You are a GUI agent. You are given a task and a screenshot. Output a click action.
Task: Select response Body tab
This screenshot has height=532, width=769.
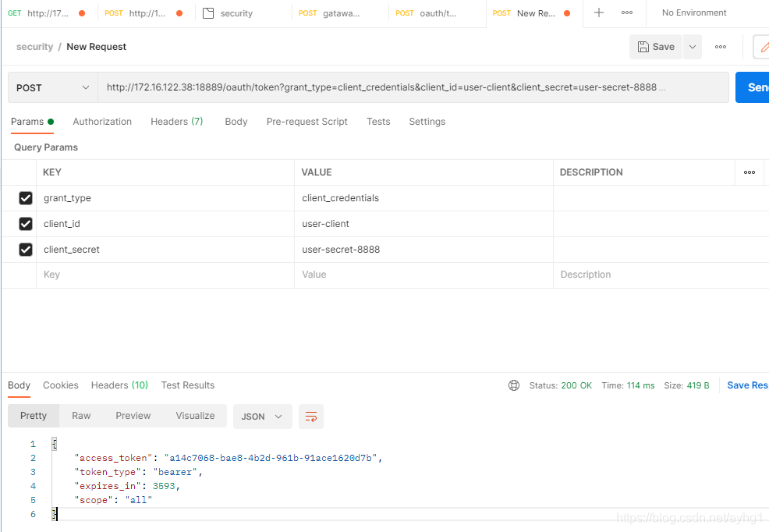click(19, 385)
